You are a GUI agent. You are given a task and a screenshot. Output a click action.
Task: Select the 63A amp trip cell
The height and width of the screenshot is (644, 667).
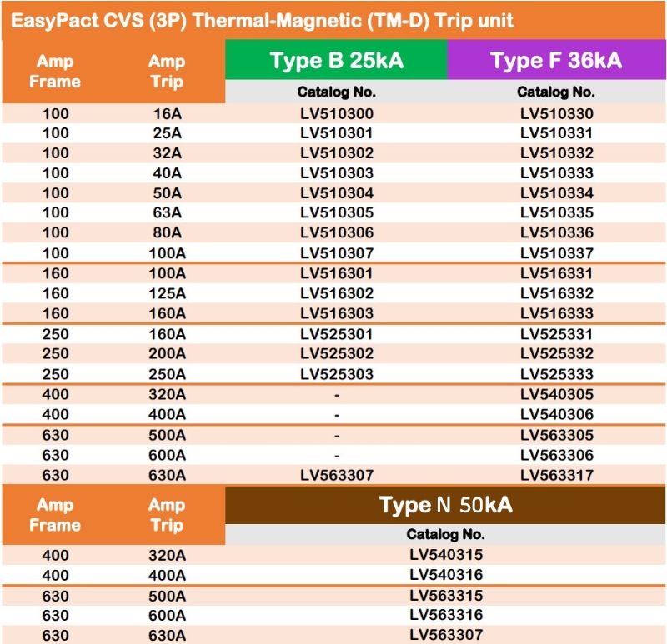pos(167,213)
